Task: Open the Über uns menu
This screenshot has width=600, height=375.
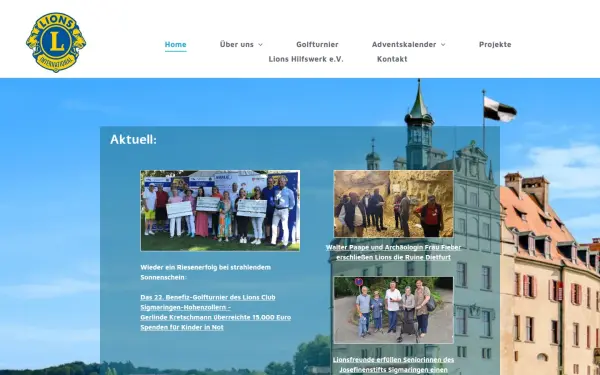Action: click(236, 44)
